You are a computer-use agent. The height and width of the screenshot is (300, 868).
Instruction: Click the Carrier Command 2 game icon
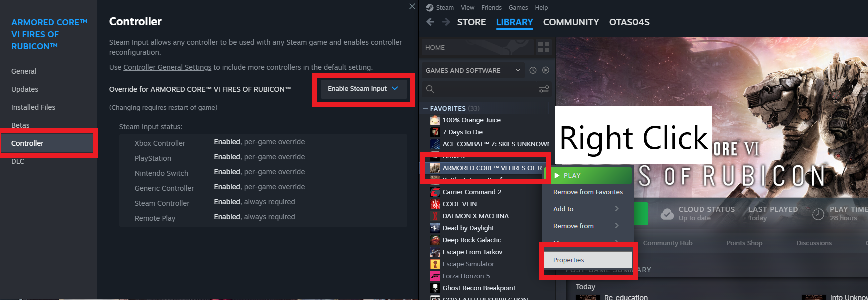click(x=435, y=192)
